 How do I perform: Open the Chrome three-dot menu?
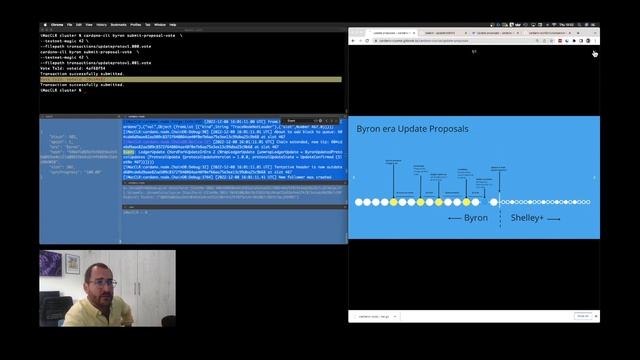(596, 41)
